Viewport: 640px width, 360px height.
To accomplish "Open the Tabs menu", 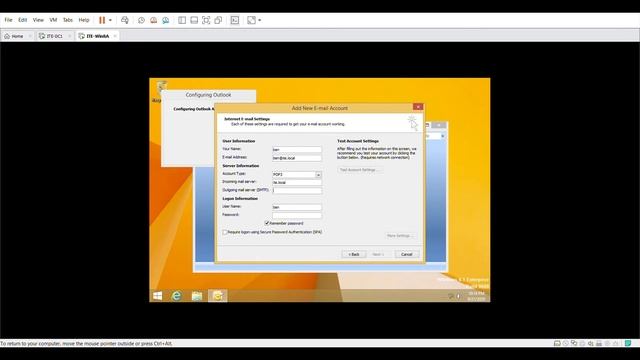I will click(x=68, y=20).
